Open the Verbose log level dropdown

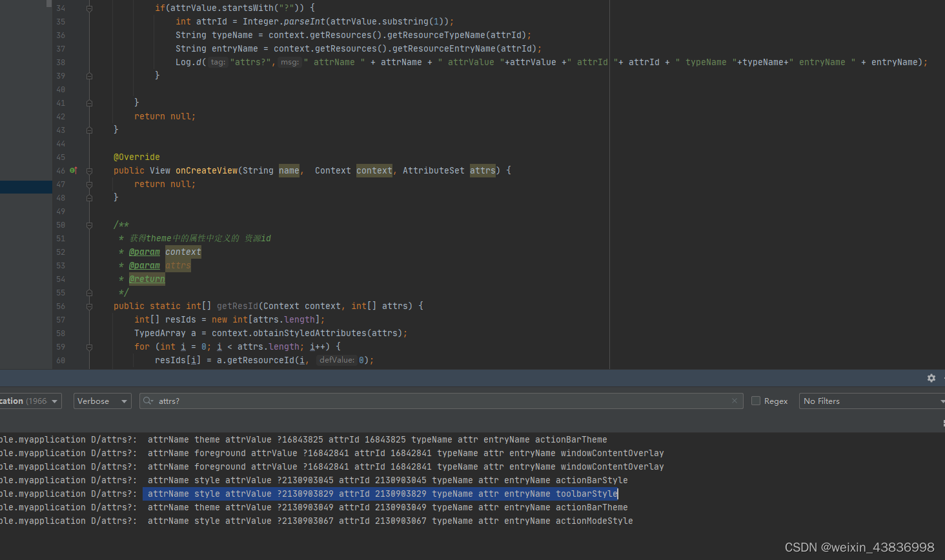click(103, 401)
